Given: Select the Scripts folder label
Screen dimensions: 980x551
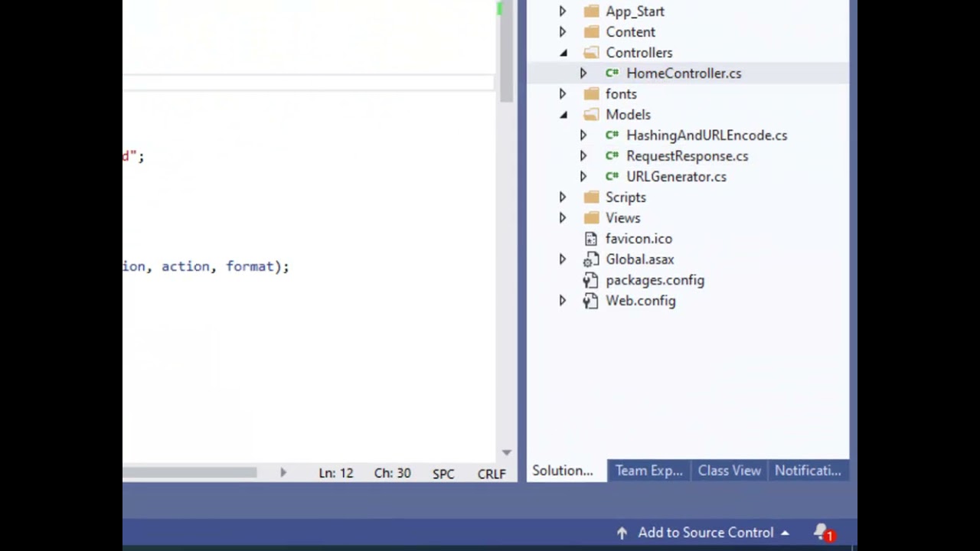Looking at the screenshot, I should click(x=626, y=197).
